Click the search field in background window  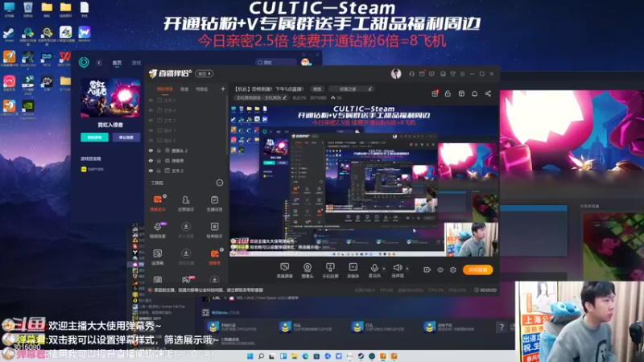(x=275, y=63)
